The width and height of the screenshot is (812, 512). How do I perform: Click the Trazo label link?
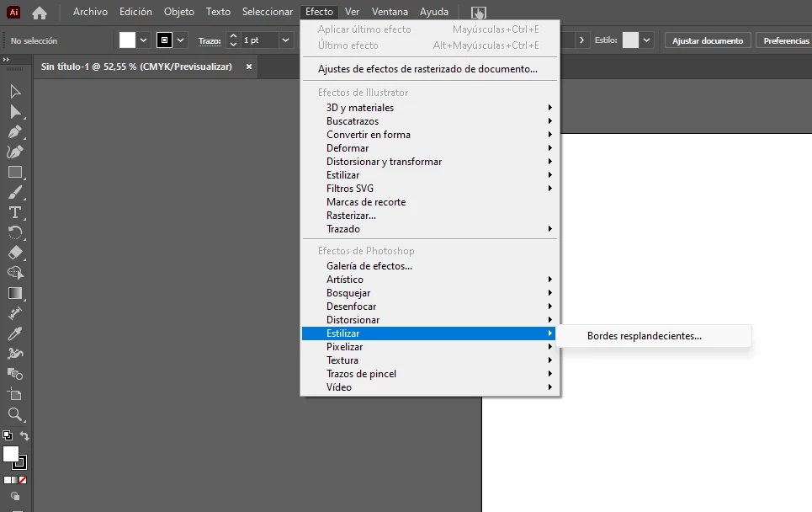coord(210,40)
